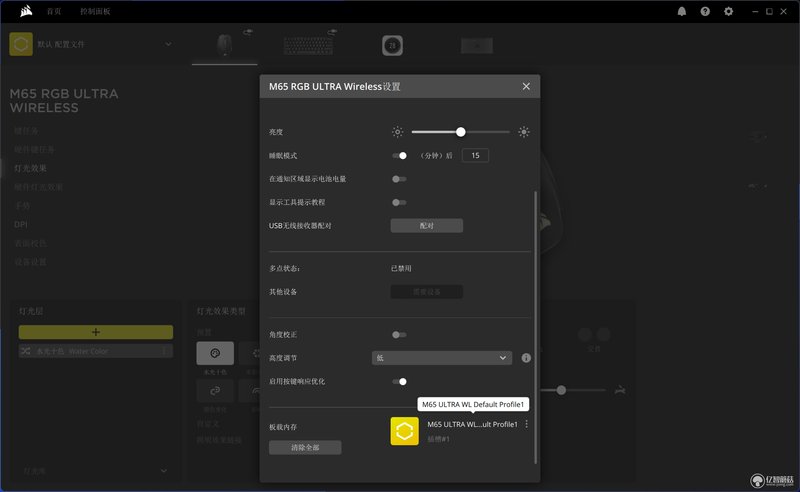Open 硬件灯光效果 in the sidebar
This screenshot has height=492, width=800.
(x=38, y=187)
